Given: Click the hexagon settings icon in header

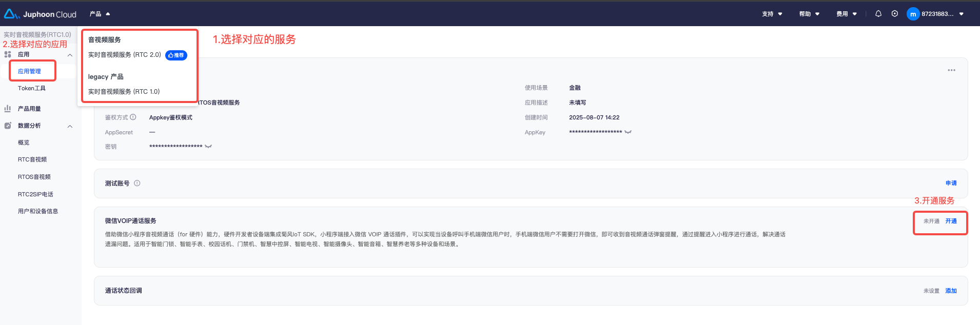Looking at the screenshot, I should (x=895, y=14).
